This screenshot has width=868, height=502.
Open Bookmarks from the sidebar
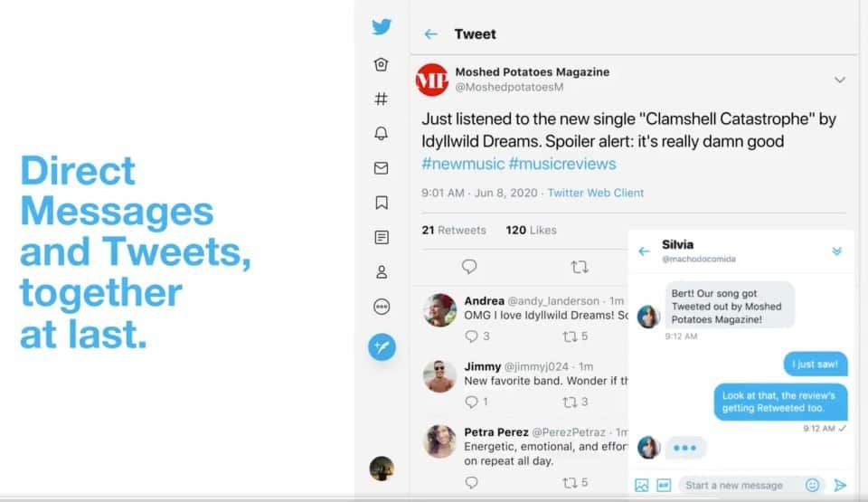tap(382, 203)
